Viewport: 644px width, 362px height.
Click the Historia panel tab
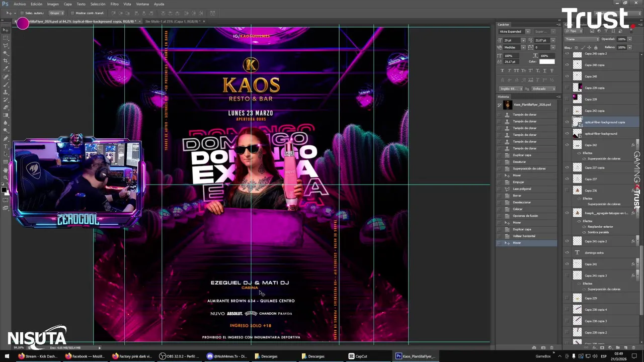(x=503, y=97)
